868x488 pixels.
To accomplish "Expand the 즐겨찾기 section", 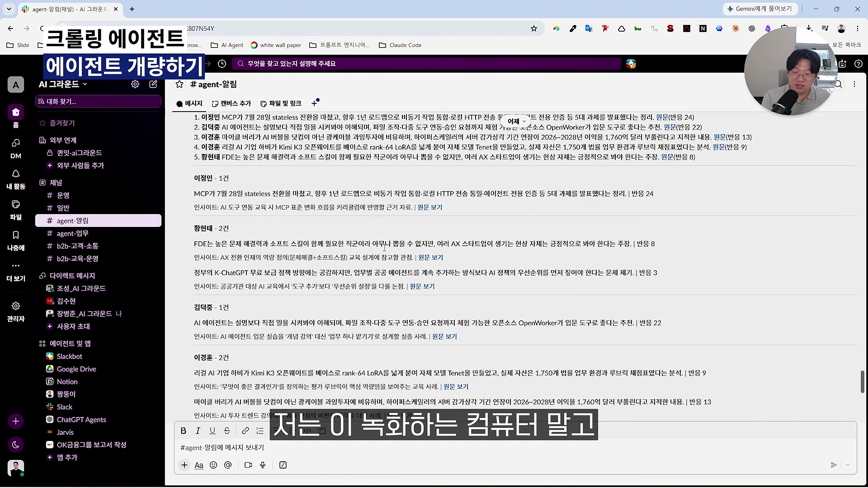I will 62,123.
